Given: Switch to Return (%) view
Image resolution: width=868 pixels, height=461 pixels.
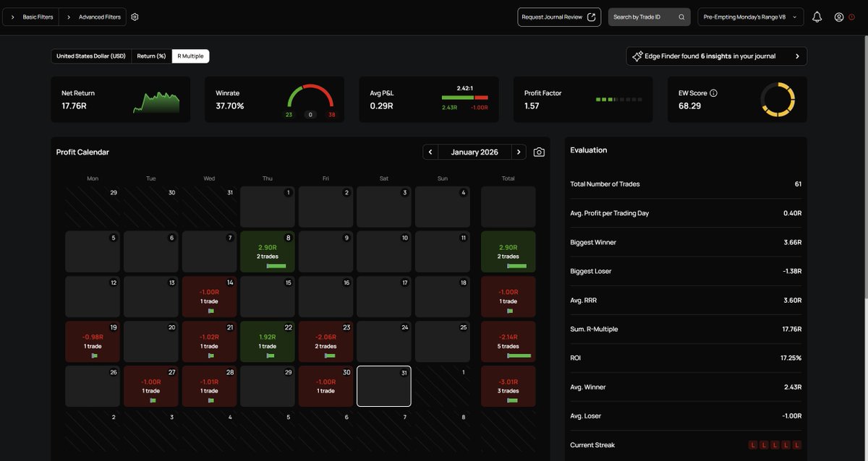Looking at the screenshot, I should point(151,56).
